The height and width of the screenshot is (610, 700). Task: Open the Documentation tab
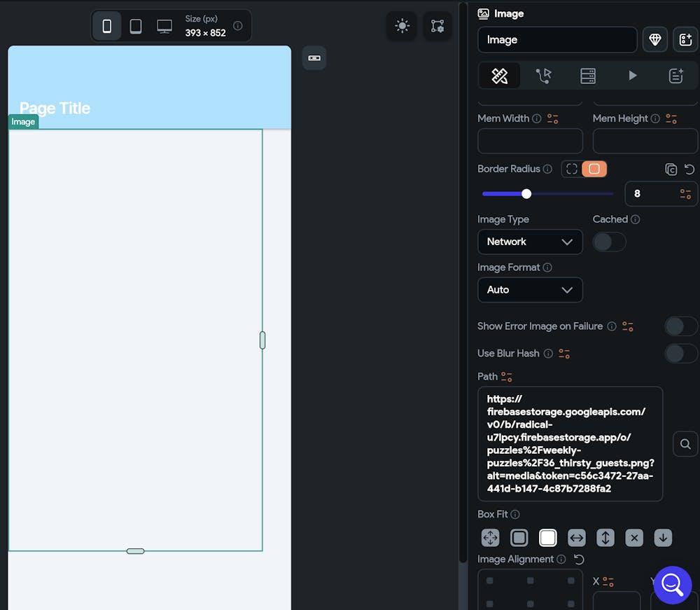click(x=676, y=76)
